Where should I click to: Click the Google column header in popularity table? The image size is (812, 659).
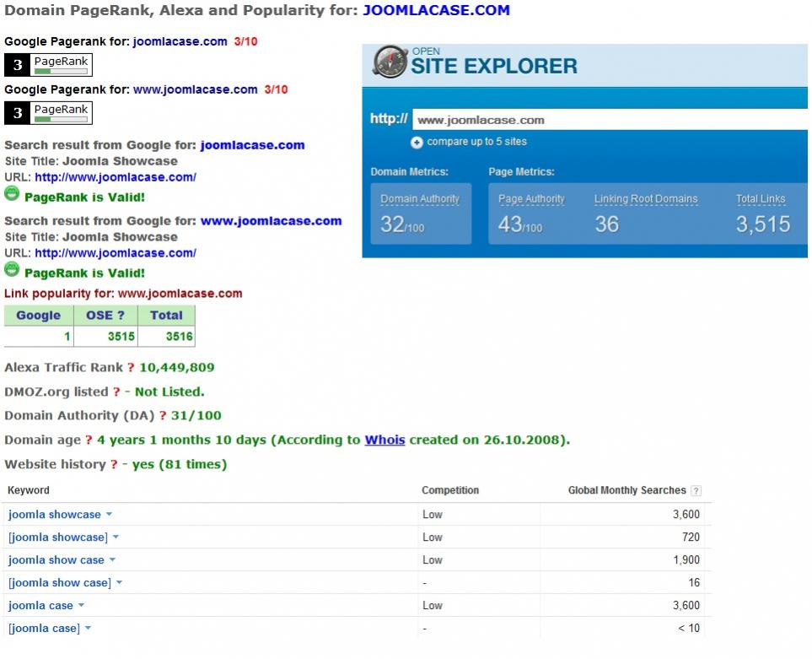click(x=38, y=316)
